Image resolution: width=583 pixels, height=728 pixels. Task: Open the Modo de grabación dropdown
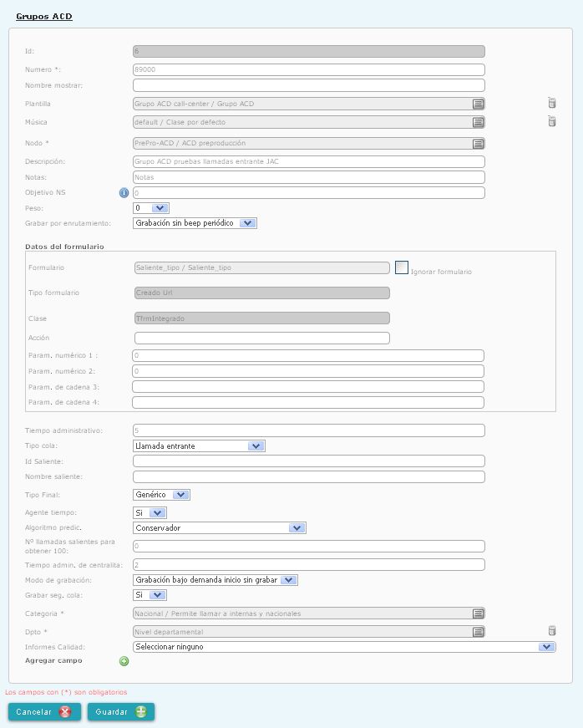[x=215, y=580]
